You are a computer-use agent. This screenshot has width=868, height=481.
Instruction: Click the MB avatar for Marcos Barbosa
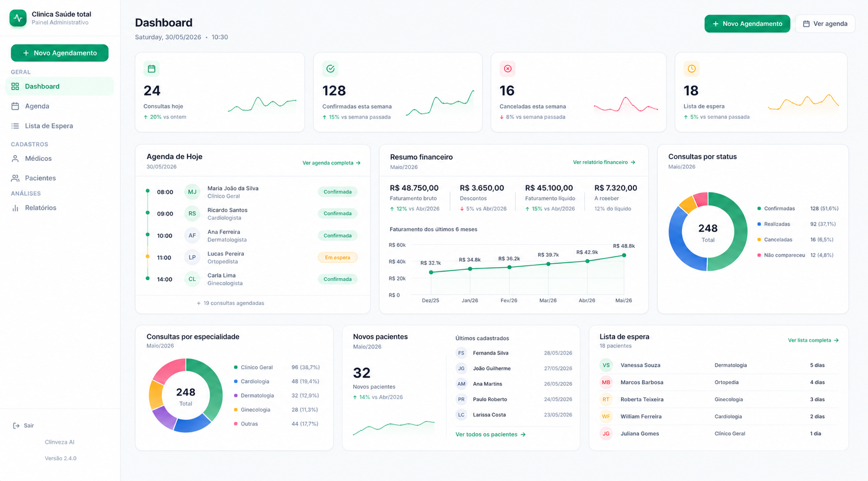(x=606, y=383)
